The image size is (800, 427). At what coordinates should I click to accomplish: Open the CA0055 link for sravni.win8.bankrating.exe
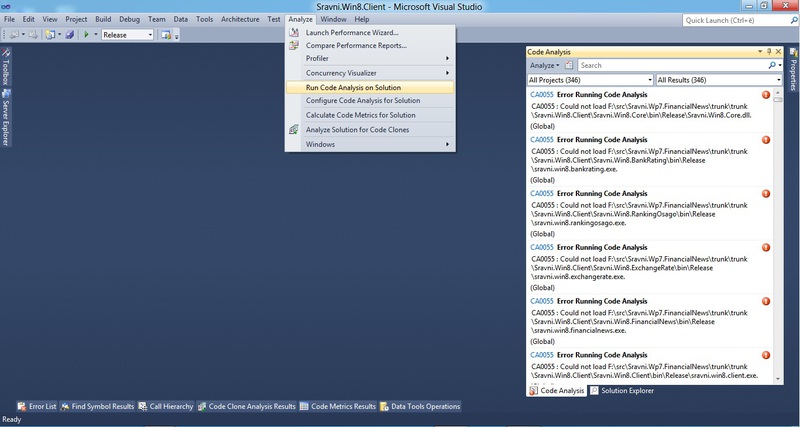542,139
